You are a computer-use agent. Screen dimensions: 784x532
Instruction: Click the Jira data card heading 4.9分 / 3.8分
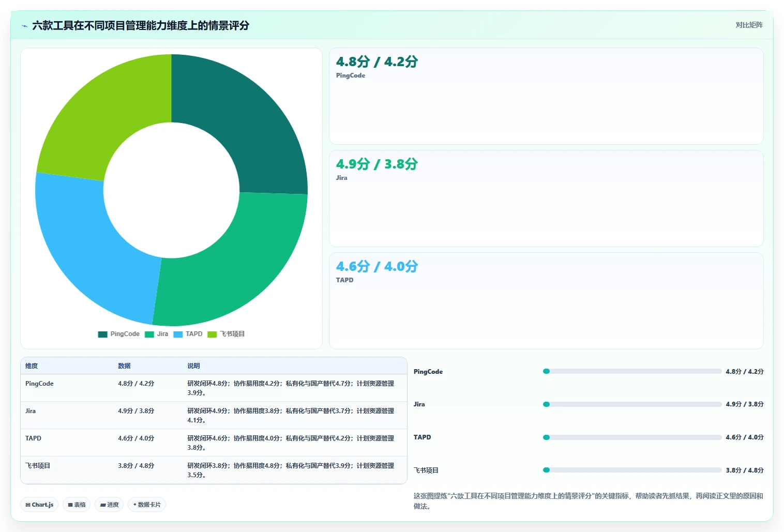(377, 164)
